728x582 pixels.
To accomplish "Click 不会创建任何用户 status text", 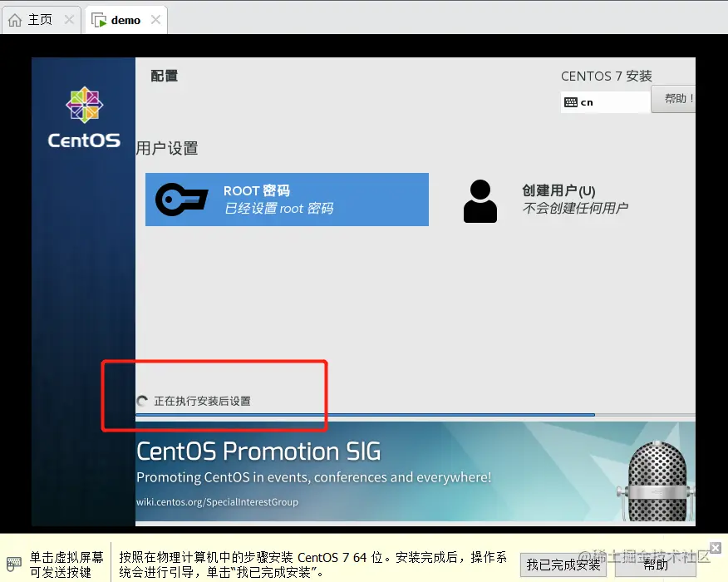I will [575, 208].
